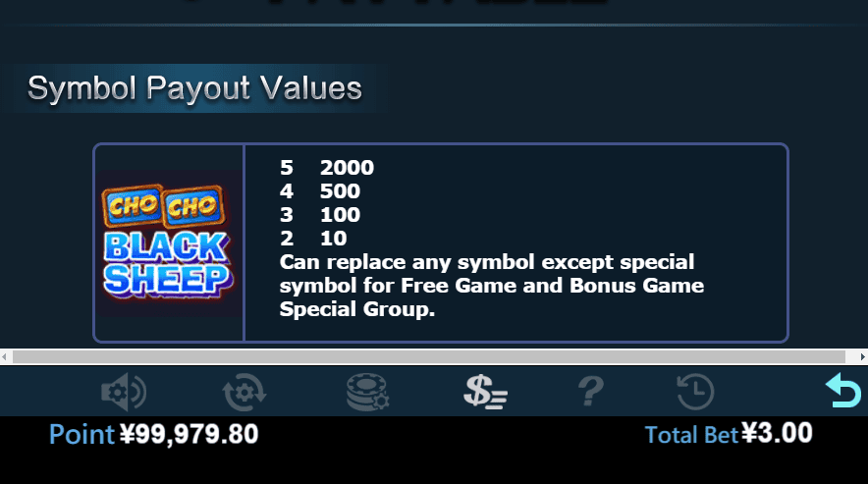Click the wild symbol description text
This screenshot has width=868, height=484.
tap(492, 285)
